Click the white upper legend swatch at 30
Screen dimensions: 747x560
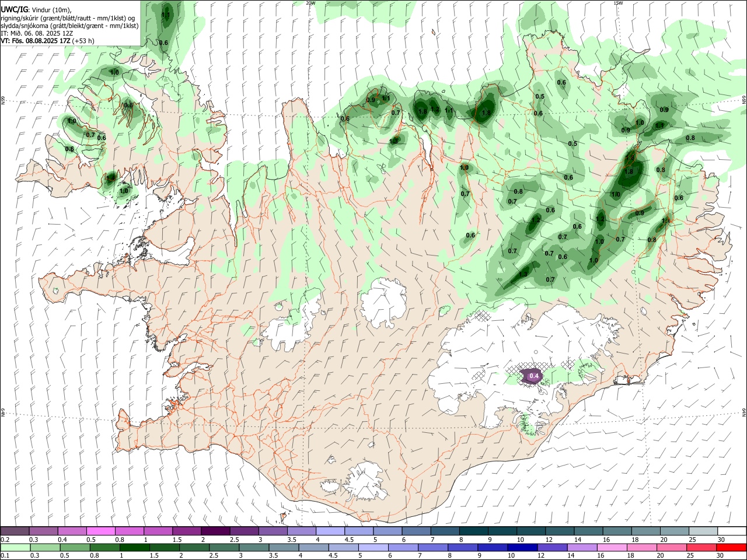[x=732, y=531]
